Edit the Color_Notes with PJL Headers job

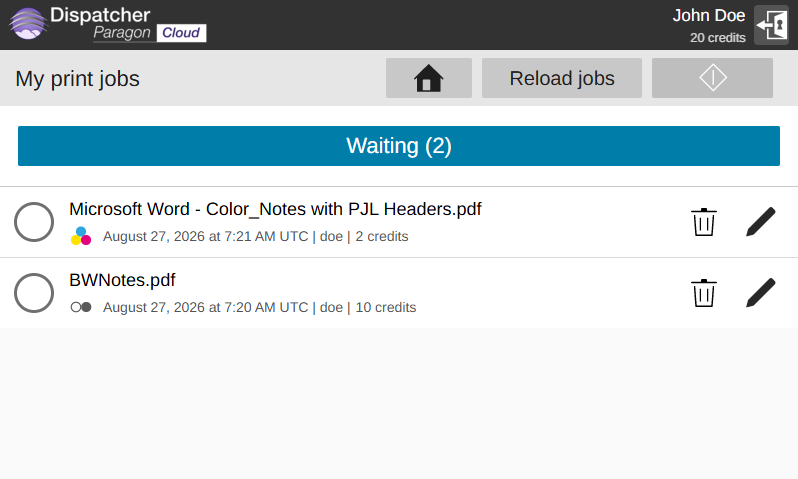(x=761, y=222)
